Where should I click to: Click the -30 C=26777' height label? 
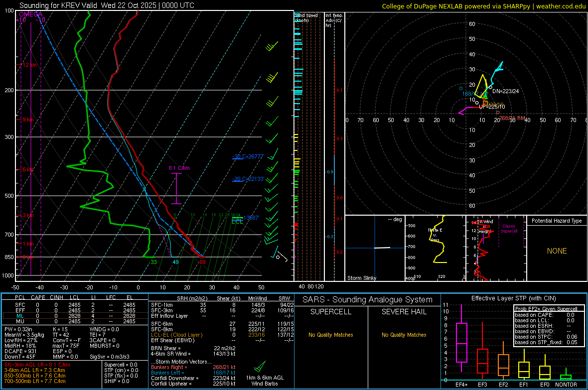[x=248, y=156]
